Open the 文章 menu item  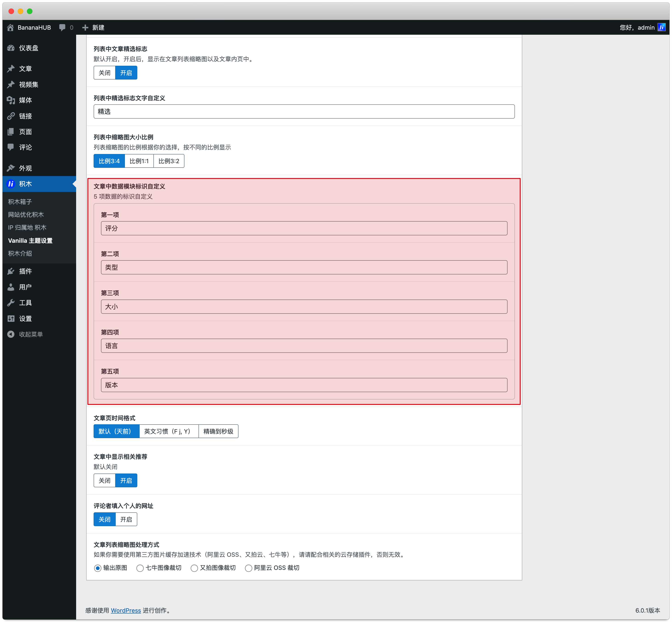click(39, 69)
